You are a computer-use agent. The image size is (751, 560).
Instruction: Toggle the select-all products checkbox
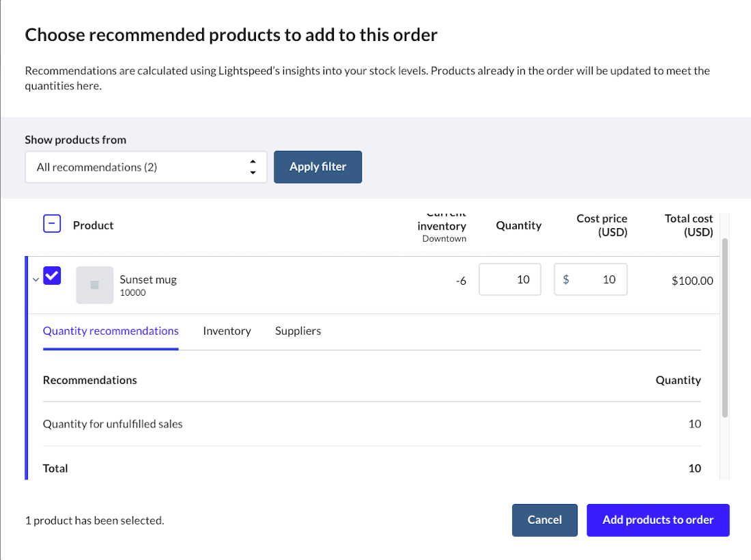click(x=52, y=223)
